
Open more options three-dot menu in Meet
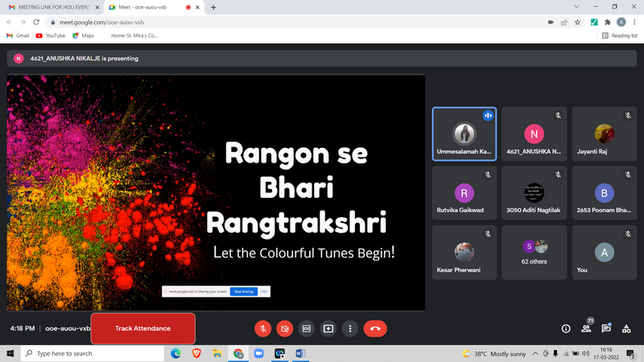pos(350,328)
